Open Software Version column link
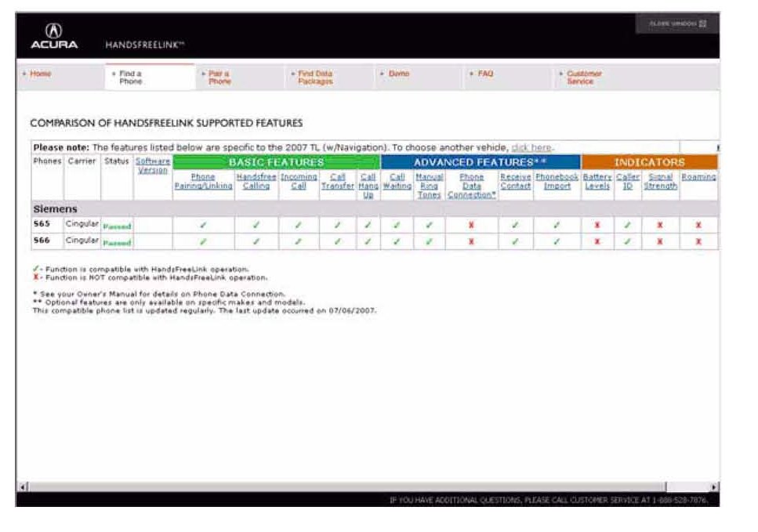Image resolution: width=758 pixels, height=532 pixels. click(152, 165)
